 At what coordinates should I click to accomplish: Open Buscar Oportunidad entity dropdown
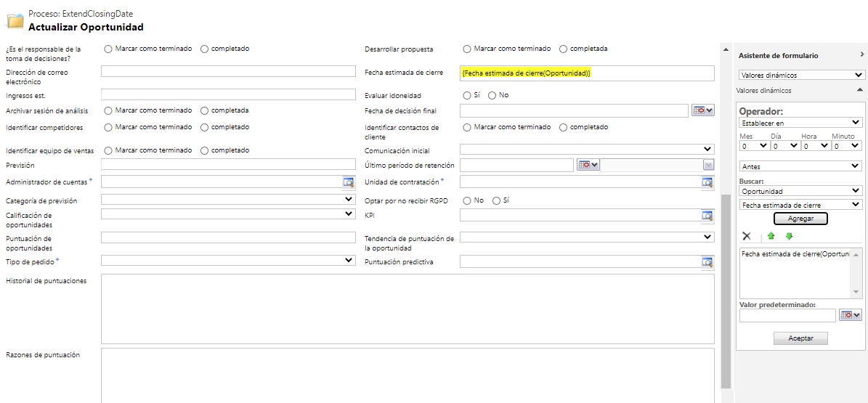coord(801,191)
